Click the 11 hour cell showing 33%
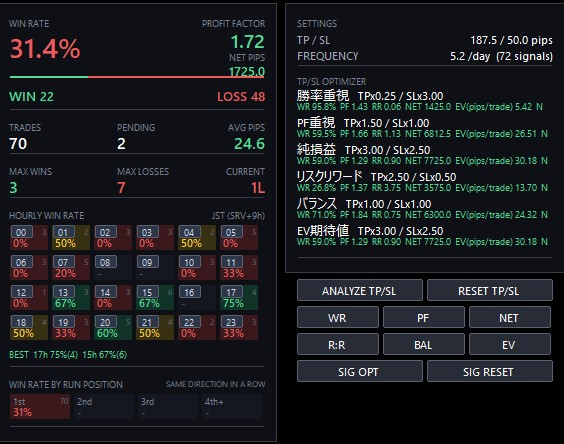This screenshot has height=444, width=564. point(239,267)
